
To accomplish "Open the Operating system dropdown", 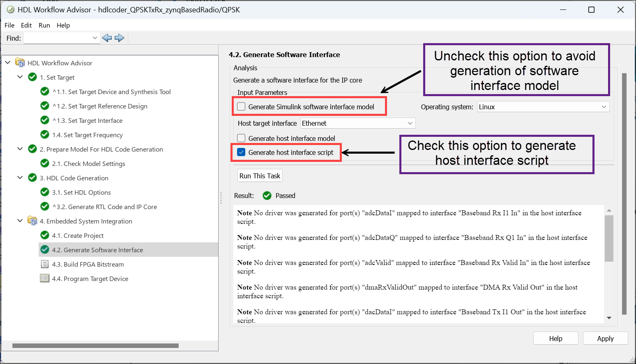I will [543, 107].
